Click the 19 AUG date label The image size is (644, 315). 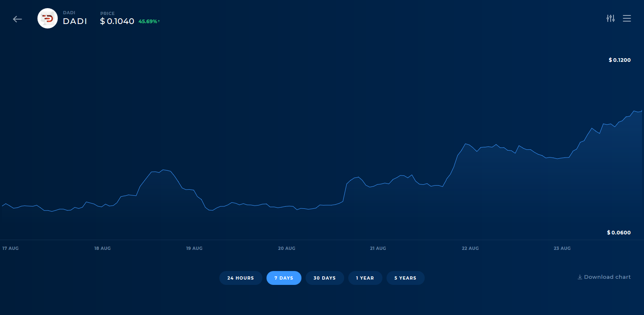[x=194, y=248]
